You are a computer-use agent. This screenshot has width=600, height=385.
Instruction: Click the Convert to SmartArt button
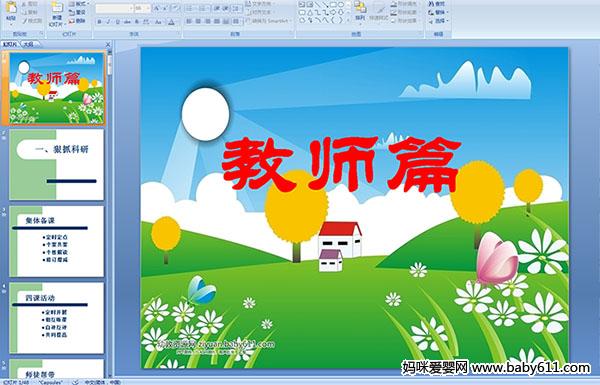(x=268, y=21)
